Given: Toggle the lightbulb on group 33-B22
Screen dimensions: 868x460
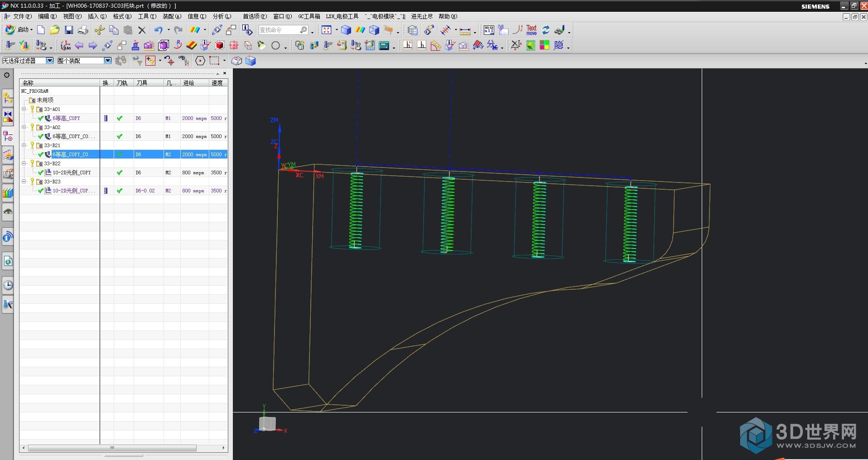Looking at the screenshot, I should pos(32,163).
